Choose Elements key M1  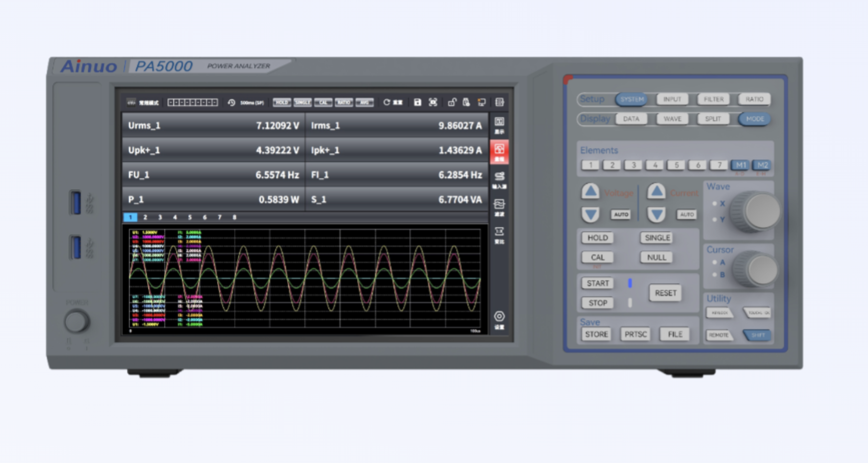tap(741, 165)
